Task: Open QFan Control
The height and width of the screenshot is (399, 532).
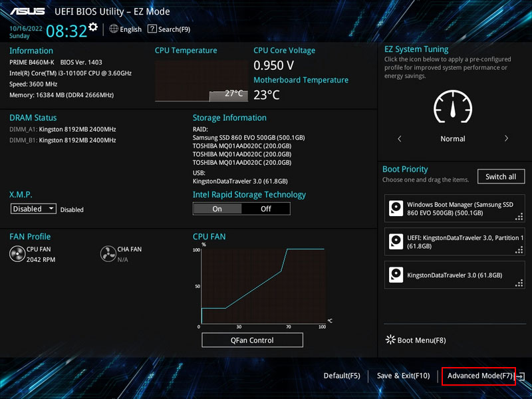Action: click(252, 340)
